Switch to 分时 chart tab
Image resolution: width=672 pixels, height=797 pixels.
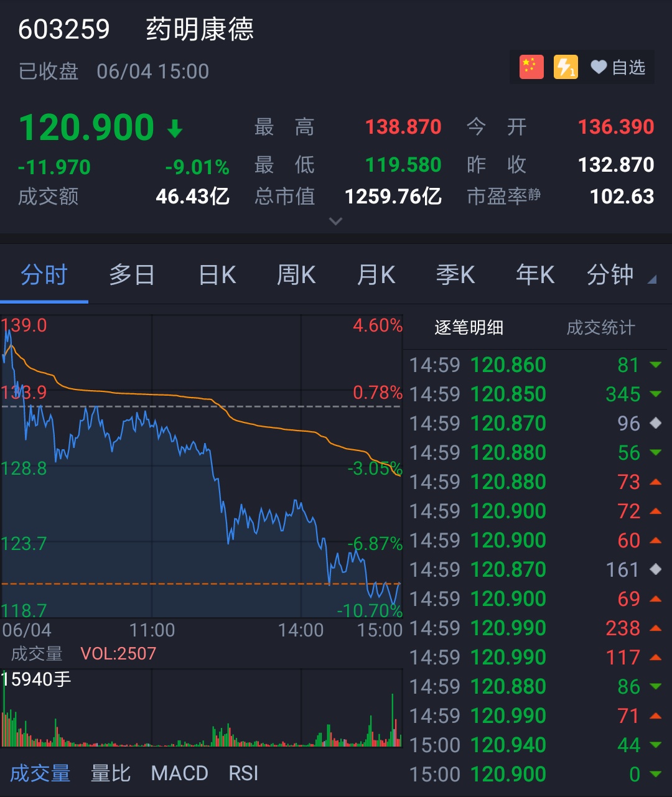[x=44, y=274]
